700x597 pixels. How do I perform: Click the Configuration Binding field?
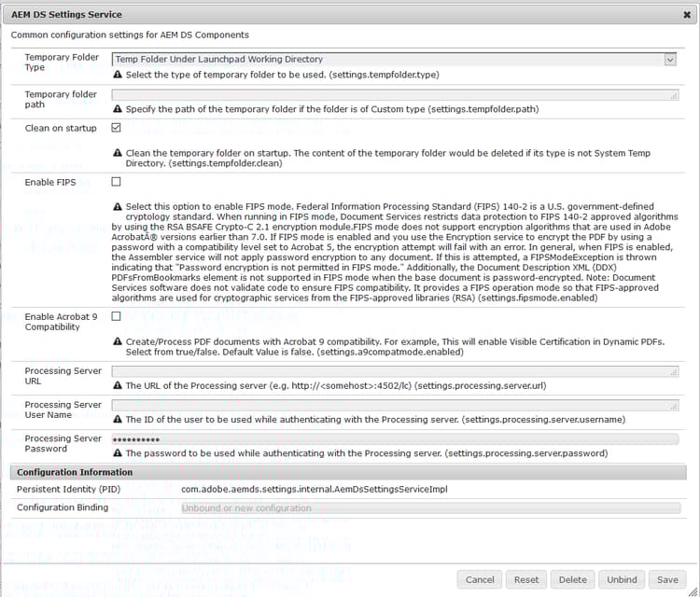click(x=431, y=507)
